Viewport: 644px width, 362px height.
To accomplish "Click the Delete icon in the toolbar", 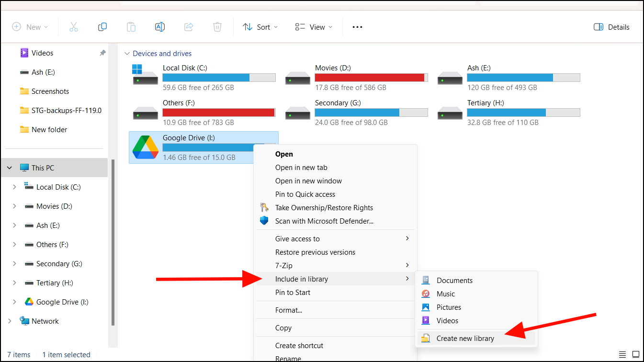I will [x=217, y=27].
